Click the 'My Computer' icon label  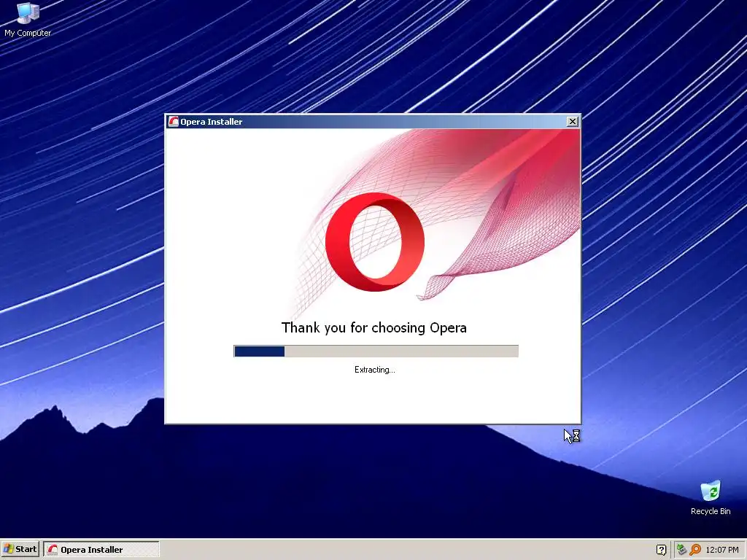[28, 33]
